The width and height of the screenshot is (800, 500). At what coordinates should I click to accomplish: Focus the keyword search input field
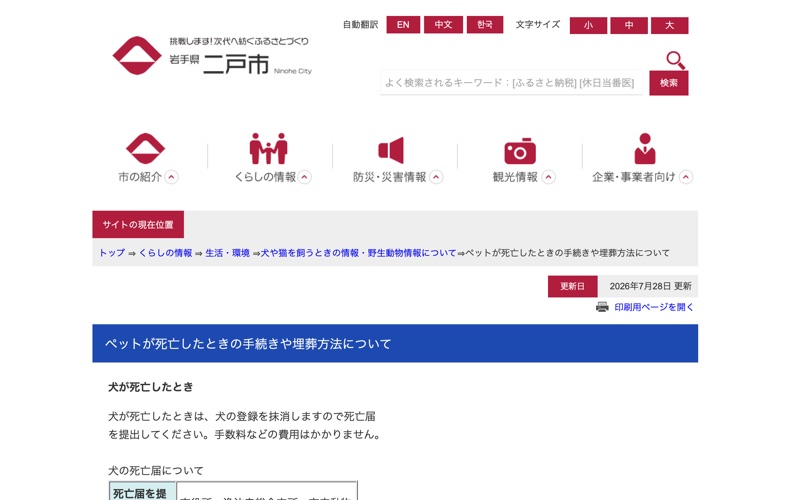pos(511,83)
